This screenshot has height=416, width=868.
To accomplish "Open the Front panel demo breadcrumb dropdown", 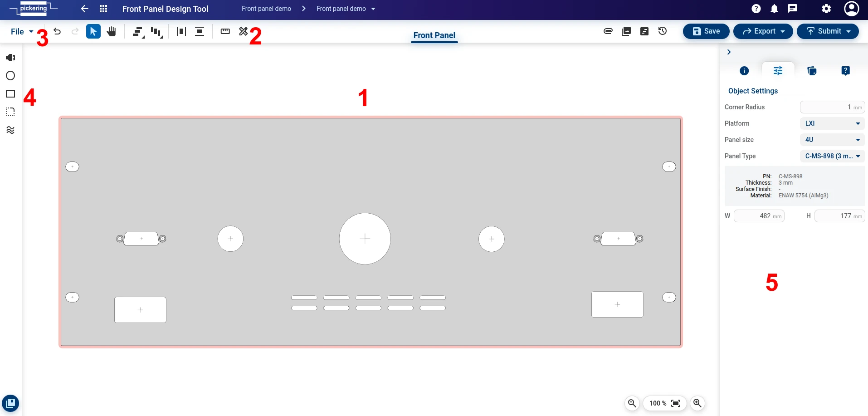I will coord(373,9).
